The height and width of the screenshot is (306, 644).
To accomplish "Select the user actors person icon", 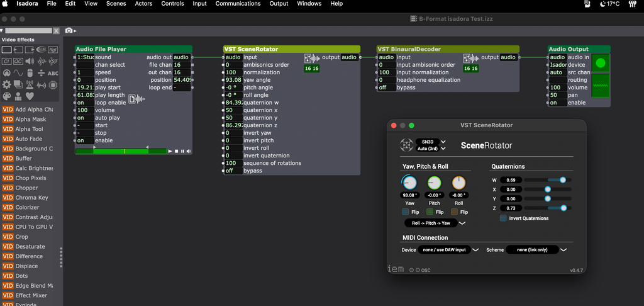I will pyautogui.click(x=18, y=96).
